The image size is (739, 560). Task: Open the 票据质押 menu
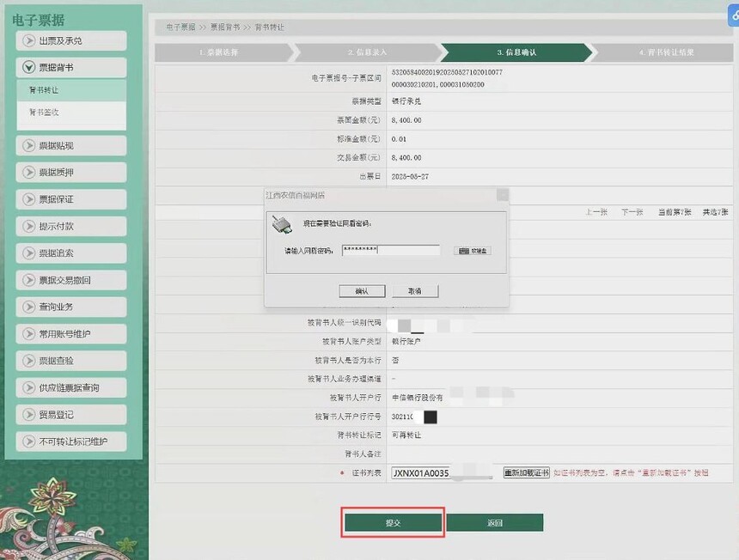tap(71, 173)
